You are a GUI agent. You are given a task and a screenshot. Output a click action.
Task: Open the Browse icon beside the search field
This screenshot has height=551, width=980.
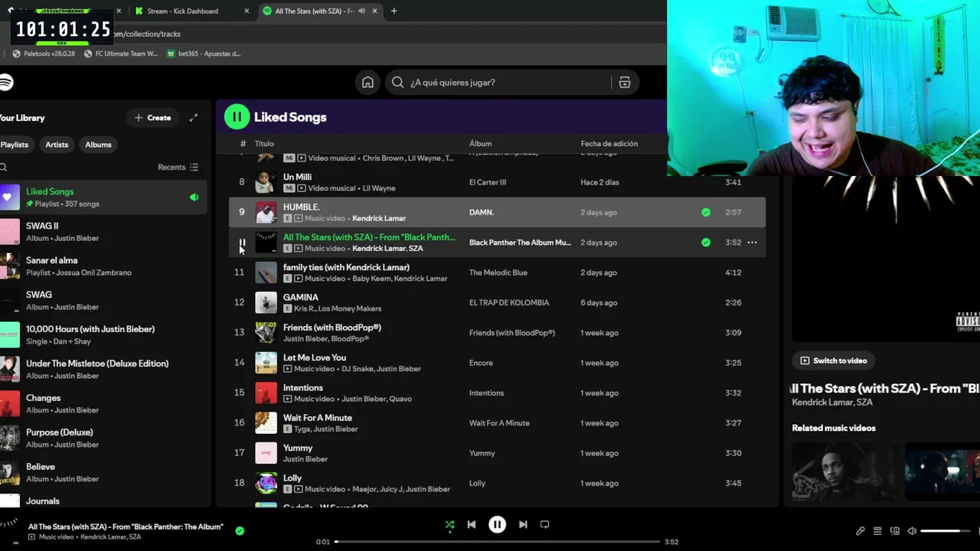pyautogui.click(x=625, y=83)
